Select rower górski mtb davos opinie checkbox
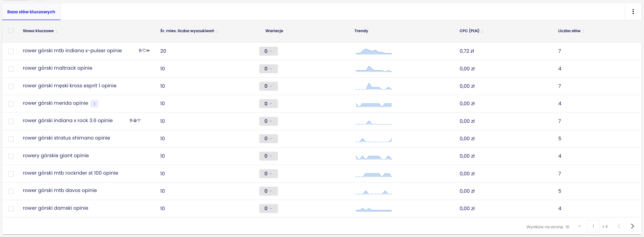The width and height of the screenshot is (644, 237). click(11, 191)
